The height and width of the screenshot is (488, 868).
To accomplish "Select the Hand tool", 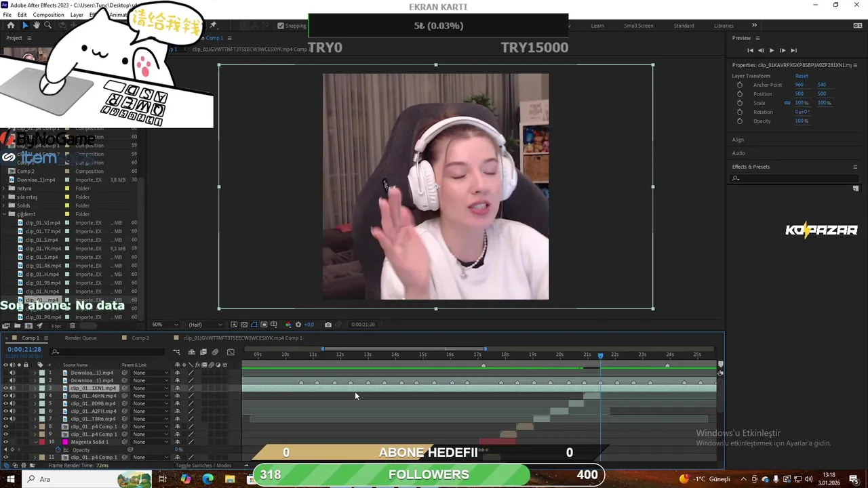I will tap(36, 25).
